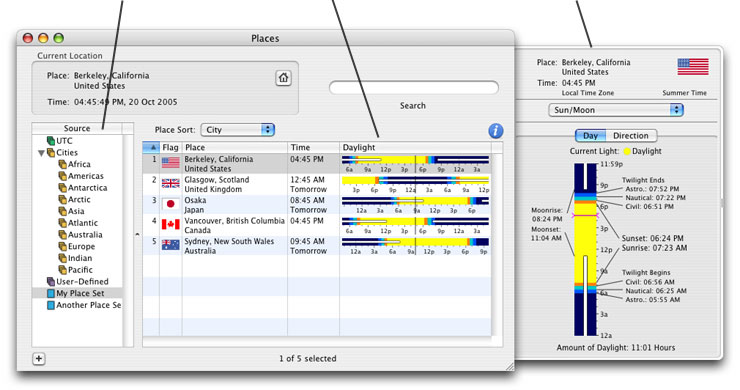Click the Africa folder icon
This screenshot has width=740, height=390.
pos(62,164)
